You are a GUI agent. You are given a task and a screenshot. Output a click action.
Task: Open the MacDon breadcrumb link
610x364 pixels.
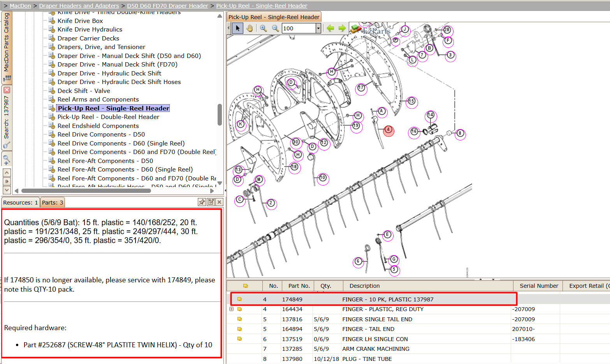point(20,6)
